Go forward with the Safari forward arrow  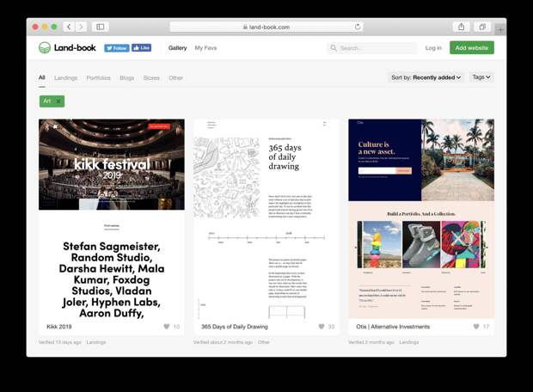81,27
